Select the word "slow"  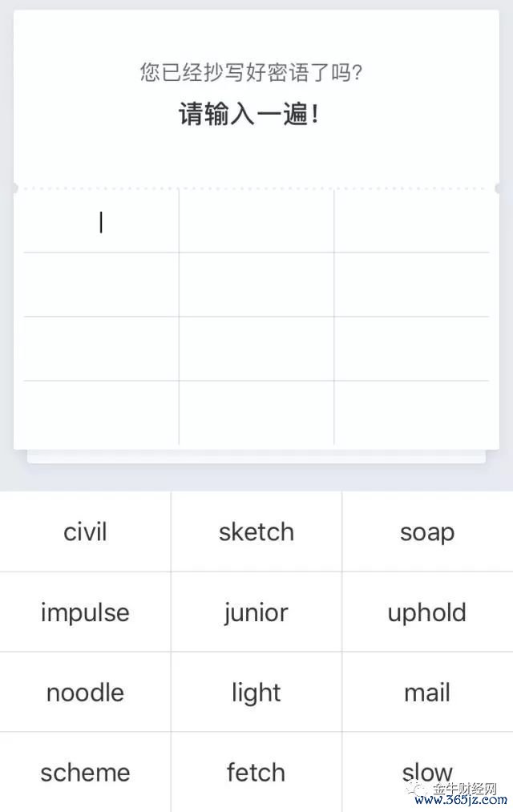point(427,772)
